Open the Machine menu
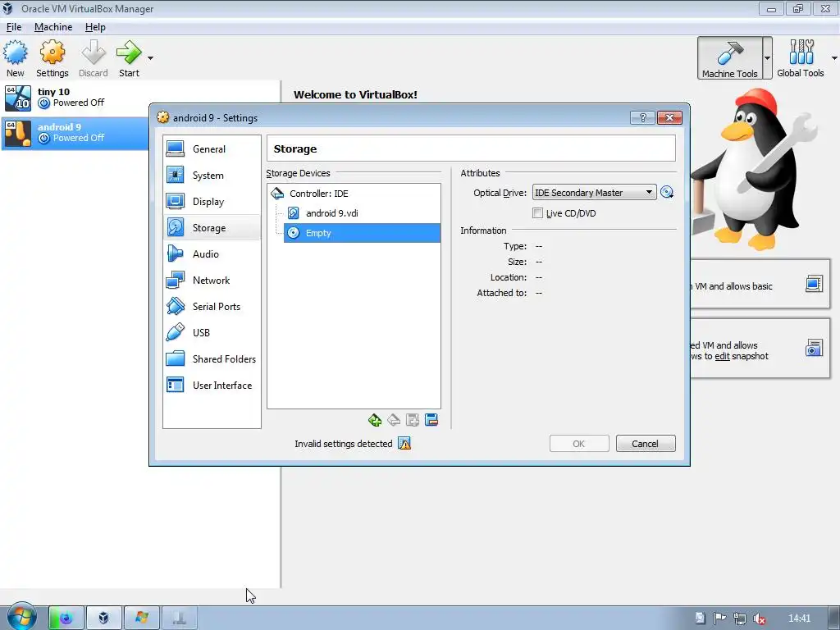840x630 pixels. click(x=53, y=27)
